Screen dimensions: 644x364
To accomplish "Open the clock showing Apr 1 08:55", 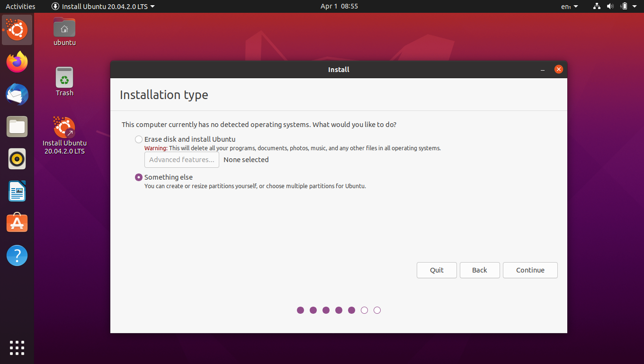I will (339, 6).
